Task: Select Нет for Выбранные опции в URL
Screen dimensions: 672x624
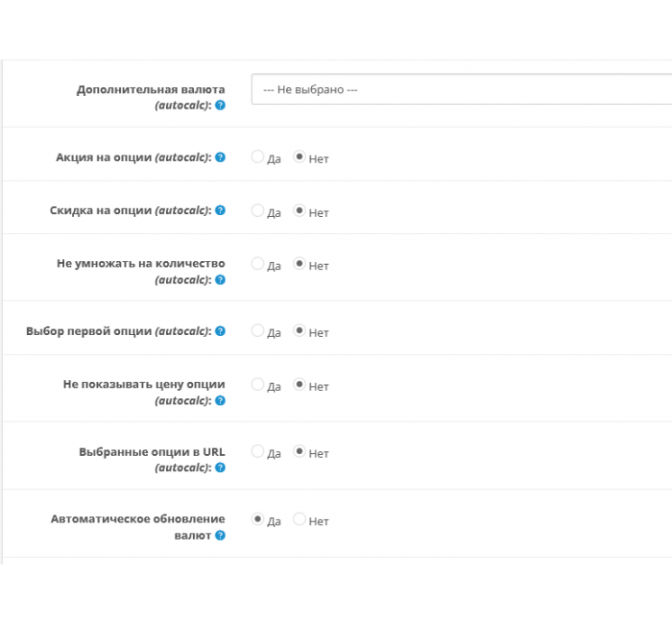Action: tap(300, 451)
